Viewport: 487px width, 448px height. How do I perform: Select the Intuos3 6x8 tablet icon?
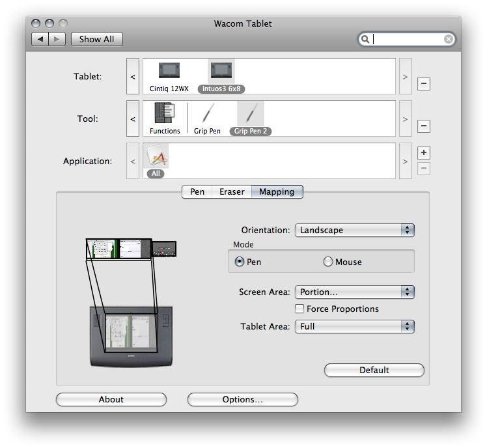221,70
